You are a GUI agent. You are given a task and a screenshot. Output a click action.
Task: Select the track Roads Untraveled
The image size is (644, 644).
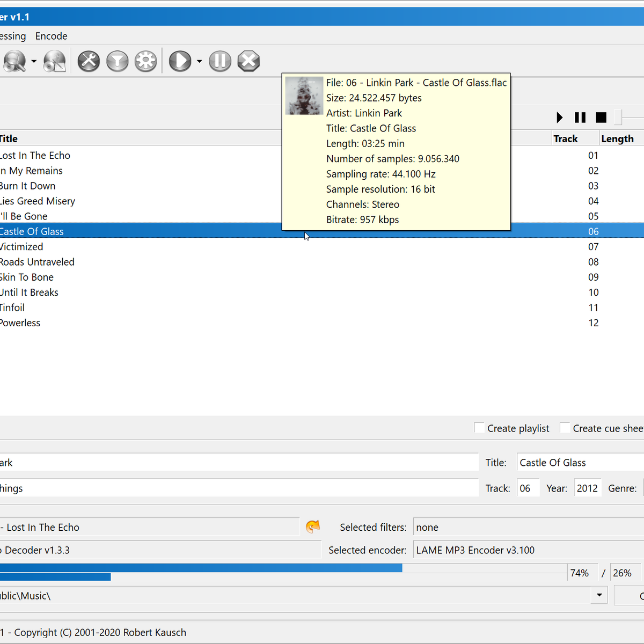[322, 262]
